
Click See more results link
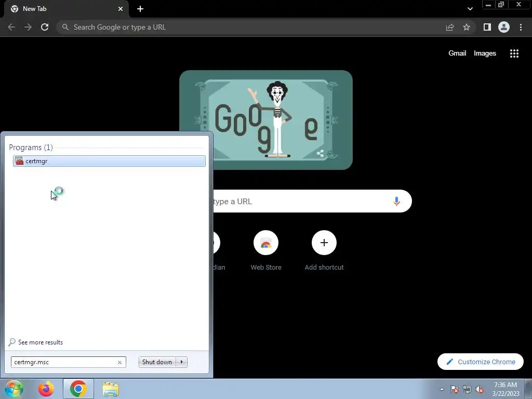tap(41, 342)
